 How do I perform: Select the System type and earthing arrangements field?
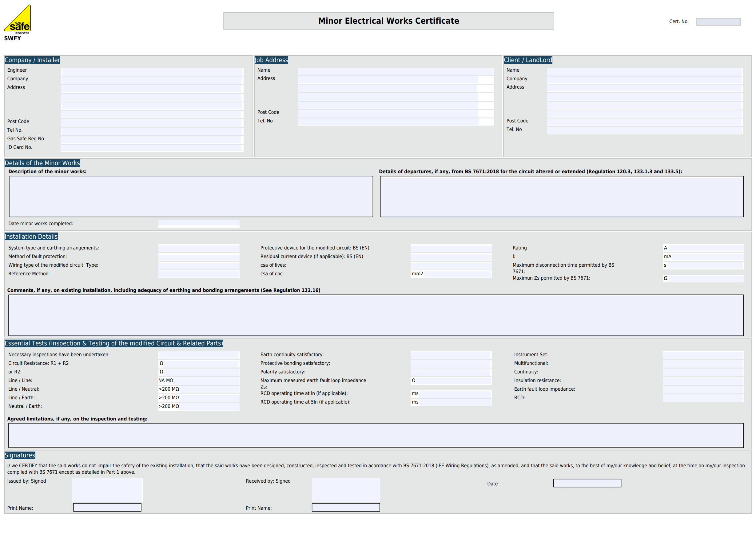[x=199, y=249]
